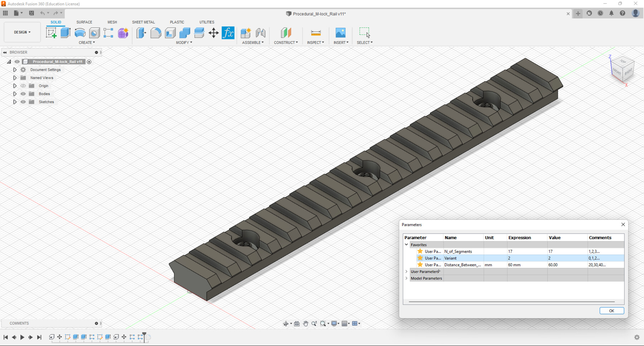Switch to the SHEET METAL tab
Screen dimensions: 644x346
click(x=143, y=22)
